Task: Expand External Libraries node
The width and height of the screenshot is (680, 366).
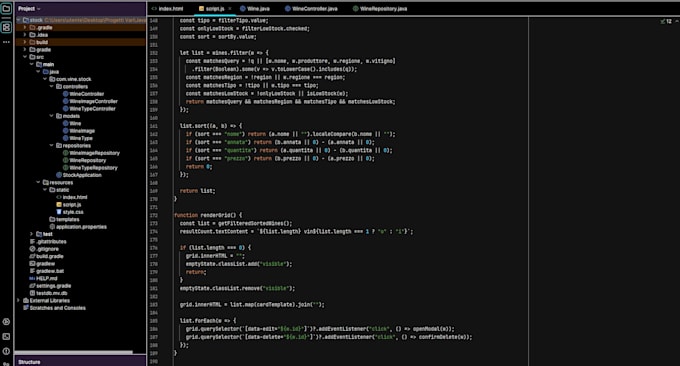Action: 18,300
